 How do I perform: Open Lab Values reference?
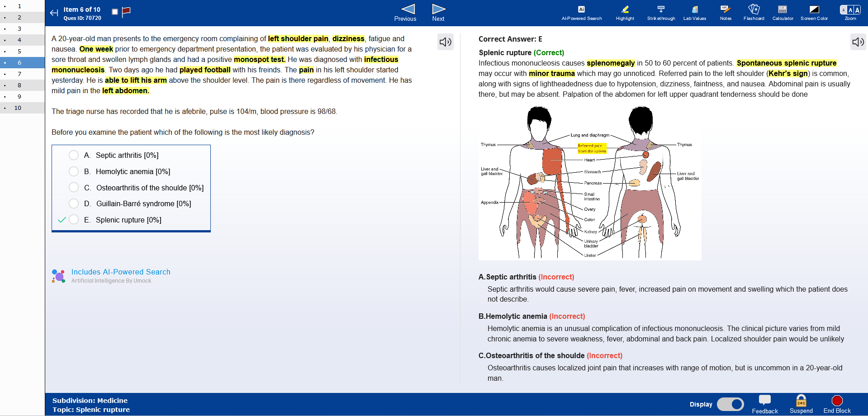tap(695, 13)
